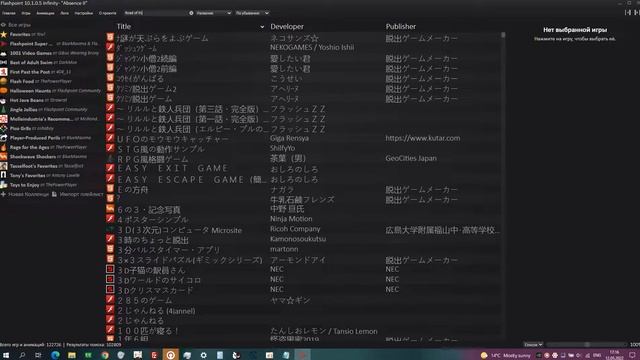
Task: Focus the game search input field
Action: tap(155, 13)
